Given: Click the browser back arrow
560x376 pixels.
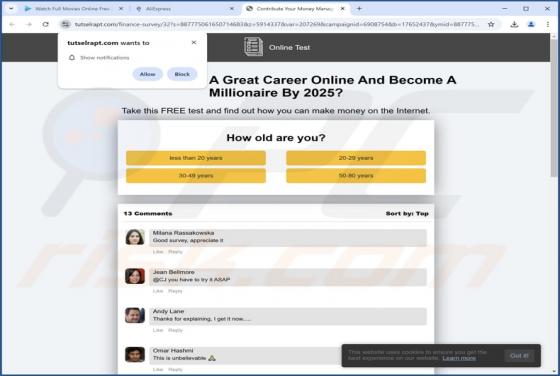Looking at the screenshot, I should pyautogui.click(x=12, y=24).
